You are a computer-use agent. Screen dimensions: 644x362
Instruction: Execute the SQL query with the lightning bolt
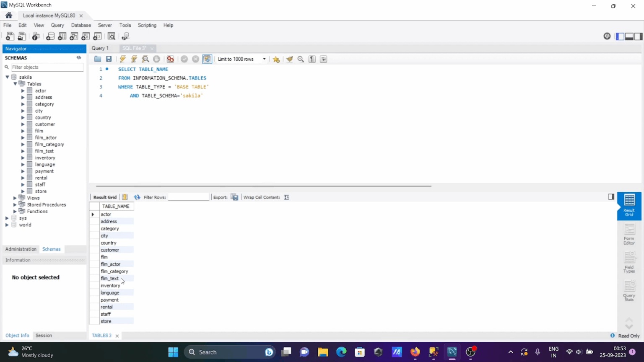(122, 59)
